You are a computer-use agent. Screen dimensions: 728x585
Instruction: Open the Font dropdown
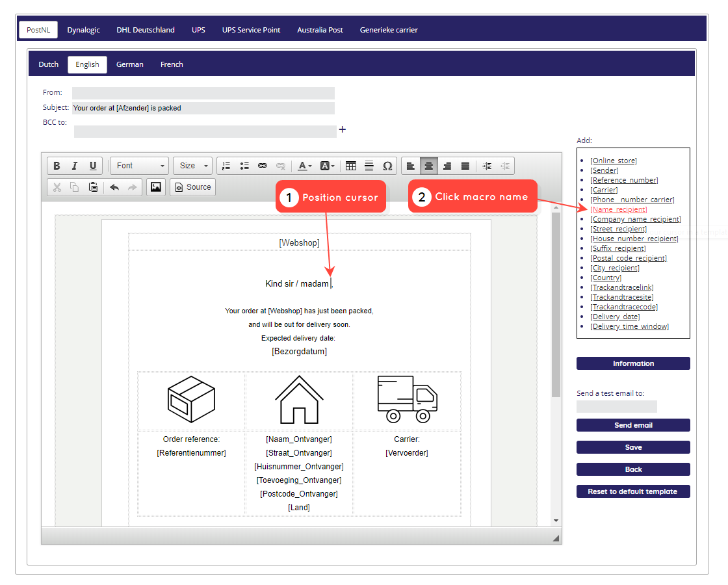click(139, 166)
